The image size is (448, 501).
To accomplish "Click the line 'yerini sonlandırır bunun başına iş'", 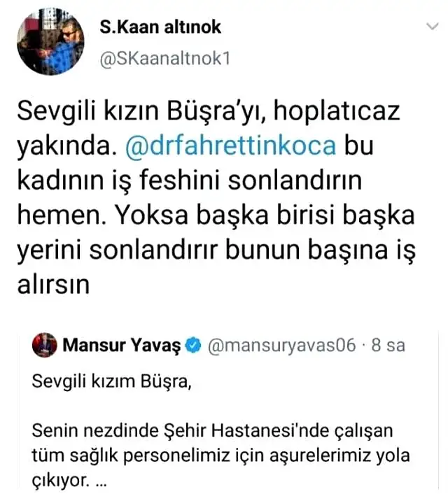I will 216,250.
